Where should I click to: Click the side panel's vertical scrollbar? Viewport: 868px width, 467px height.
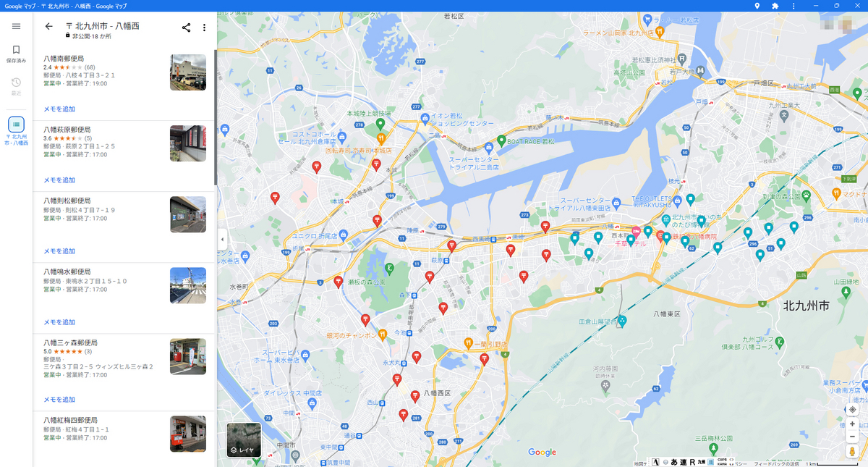click(215, 116)
